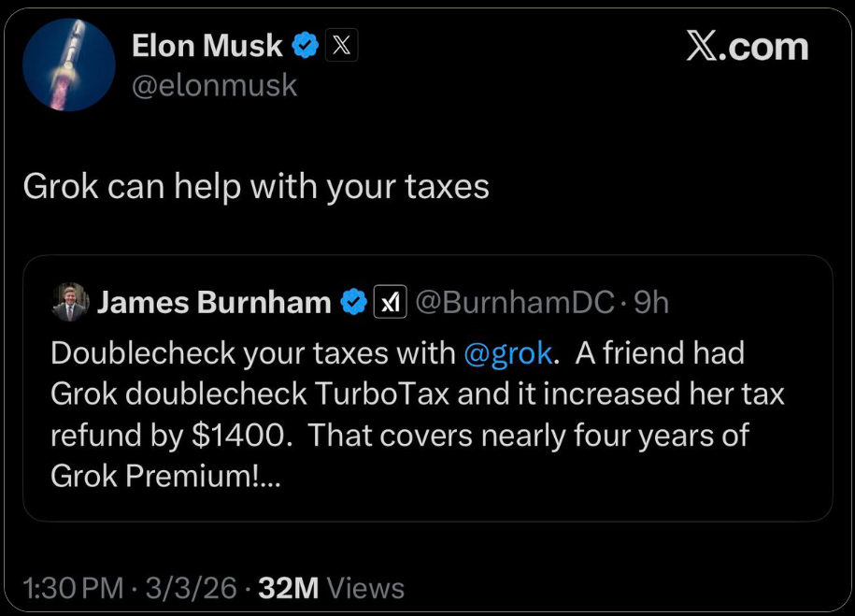This screenshot has width=855, height=616.
Task: Select the "Grok can help with your taxes" text
Action: tap(256, 186)
